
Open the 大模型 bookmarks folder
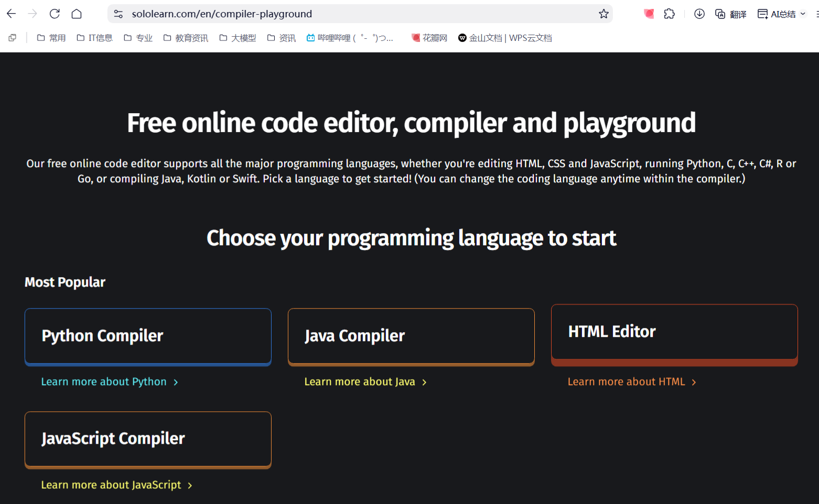(238, 37)
